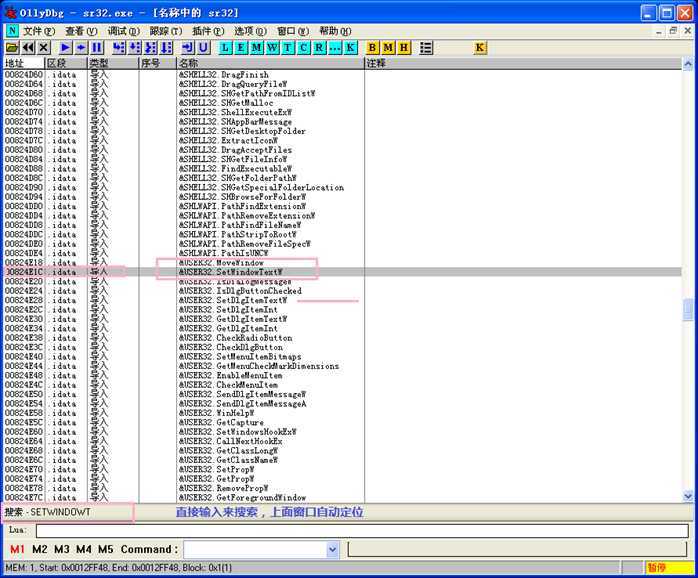Click the Command combo box text area
This screenshot has height=578, width=698.
255,550
